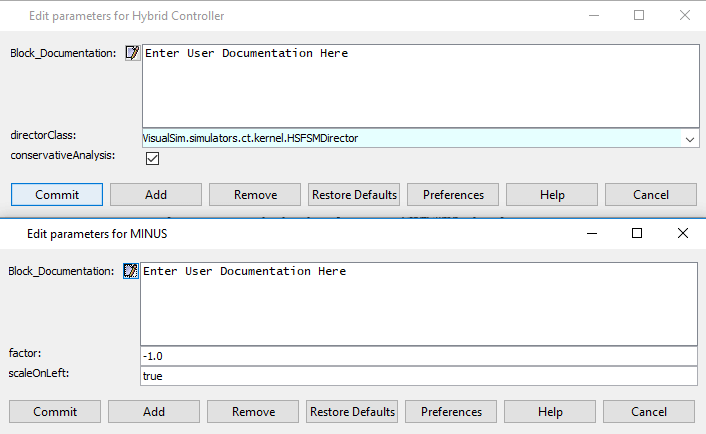The image size is (706, 434).
Task: Click Remove in the Hybrid Controller dialog
Action: pyautogui.click(x=255, y=195)
